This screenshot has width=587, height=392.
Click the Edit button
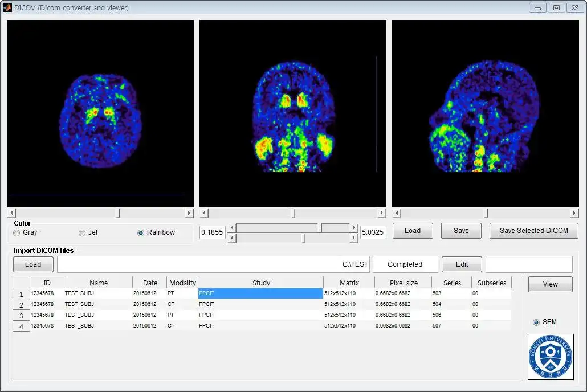462,264
